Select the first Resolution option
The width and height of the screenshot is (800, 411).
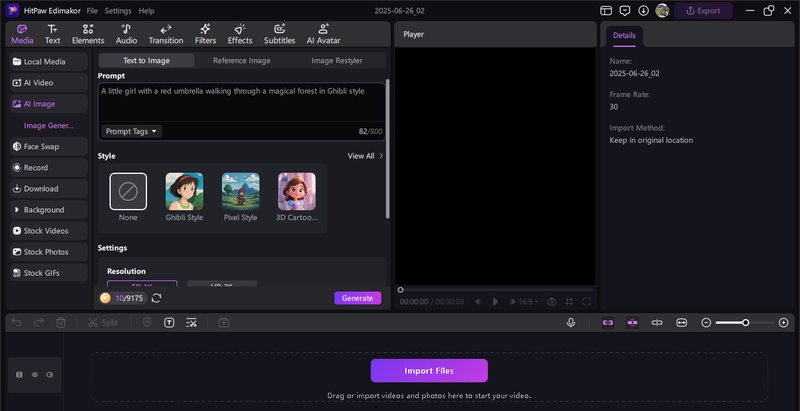142,284
